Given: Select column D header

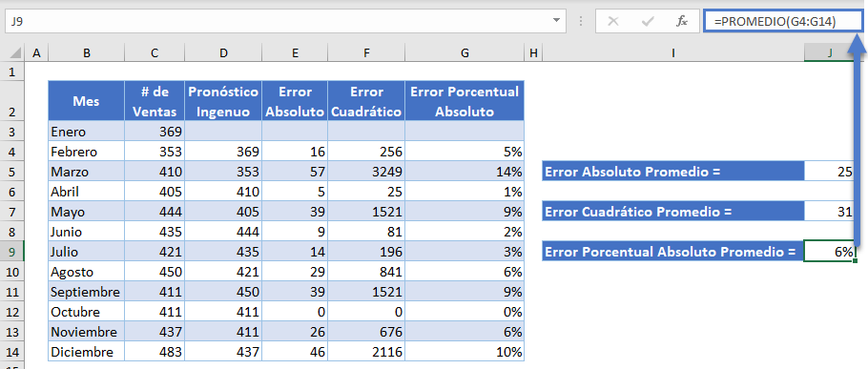Looking at the screenshot, I should click(223, 53).
